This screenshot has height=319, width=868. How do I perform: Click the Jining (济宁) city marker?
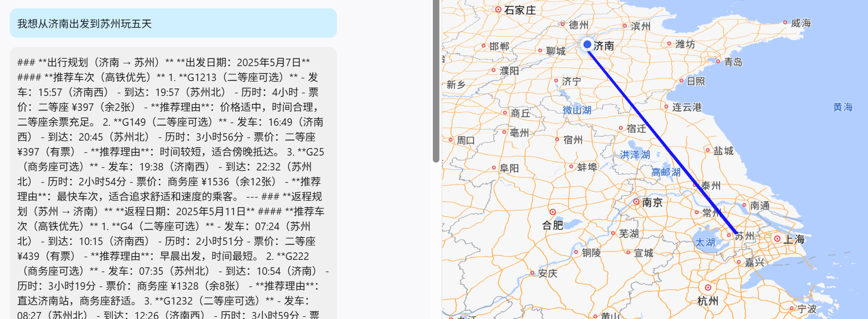[x=556, y=81]
